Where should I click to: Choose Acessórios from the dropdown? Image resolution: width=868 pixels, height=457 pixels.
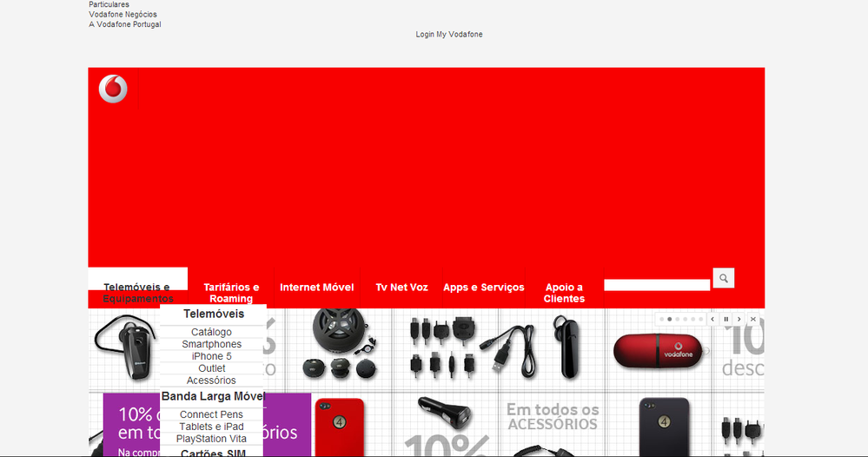point(211,381)
